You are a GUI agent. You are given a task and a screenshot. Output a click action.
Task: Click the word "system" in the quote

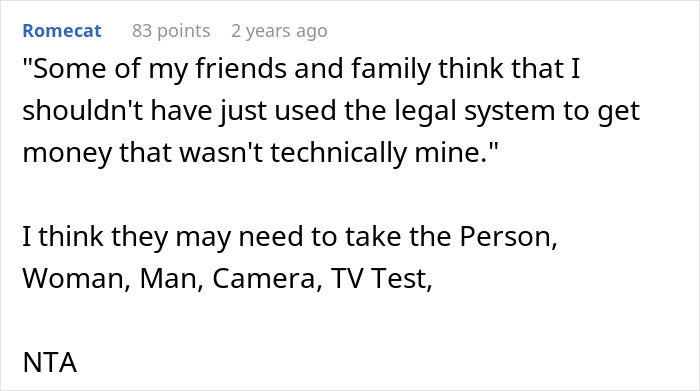pyautogui.click(x=509, y=112)
